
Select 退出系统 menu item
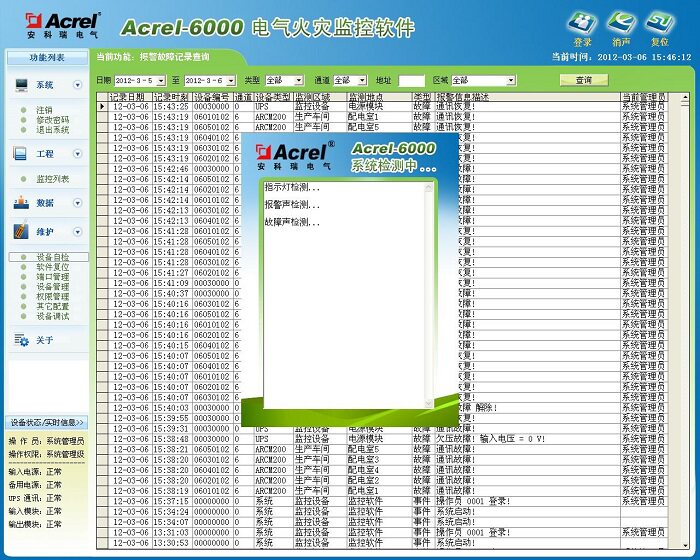53,130
